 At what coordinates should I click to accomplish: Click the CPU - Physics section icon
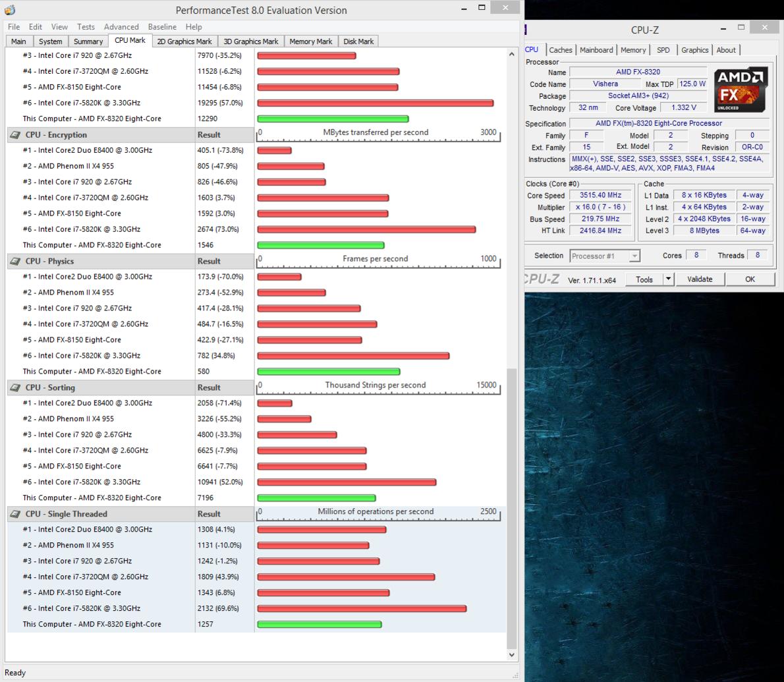(x=16, y=262)
